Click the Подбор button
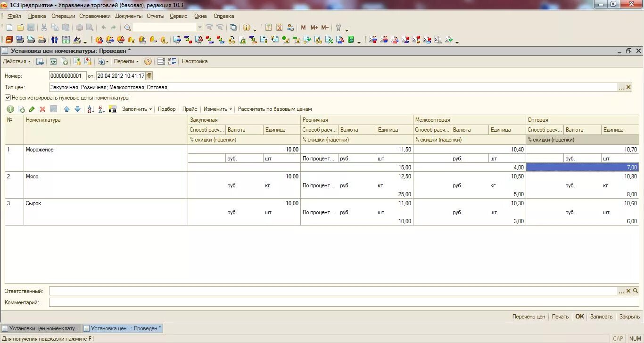644x343 pixels. [x=167, y=109]
